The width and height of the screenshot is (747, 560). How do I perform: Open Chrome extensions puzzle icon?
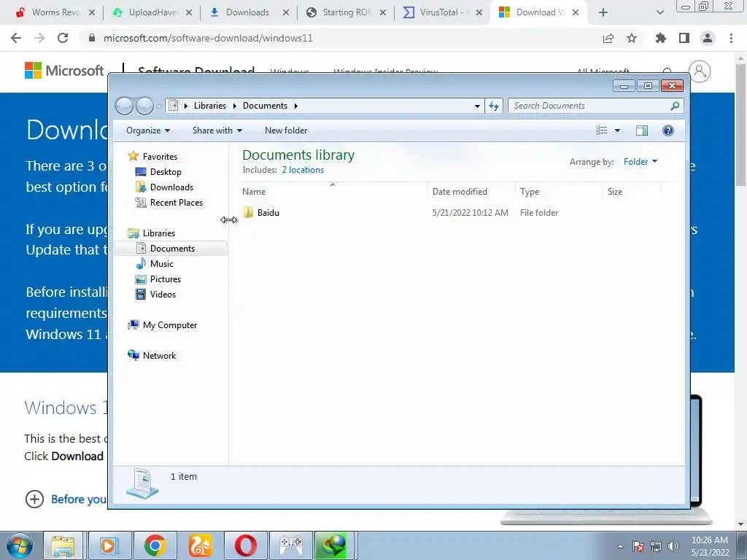tap(660, 38)
